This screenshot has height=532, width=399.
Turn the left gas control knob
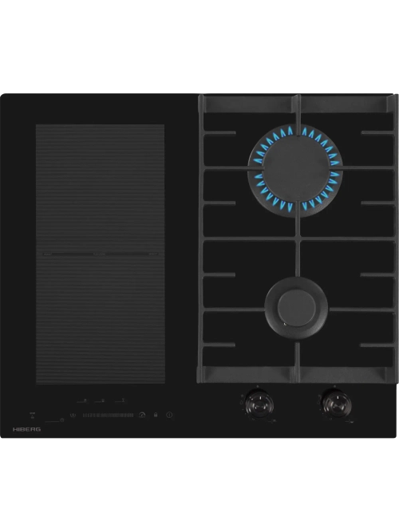259,405
